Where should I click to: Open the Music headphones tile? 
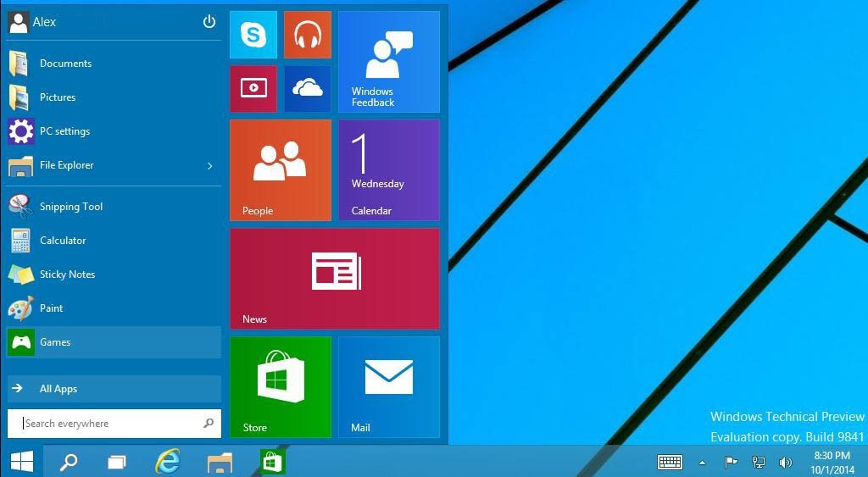[x=307, y=34]
